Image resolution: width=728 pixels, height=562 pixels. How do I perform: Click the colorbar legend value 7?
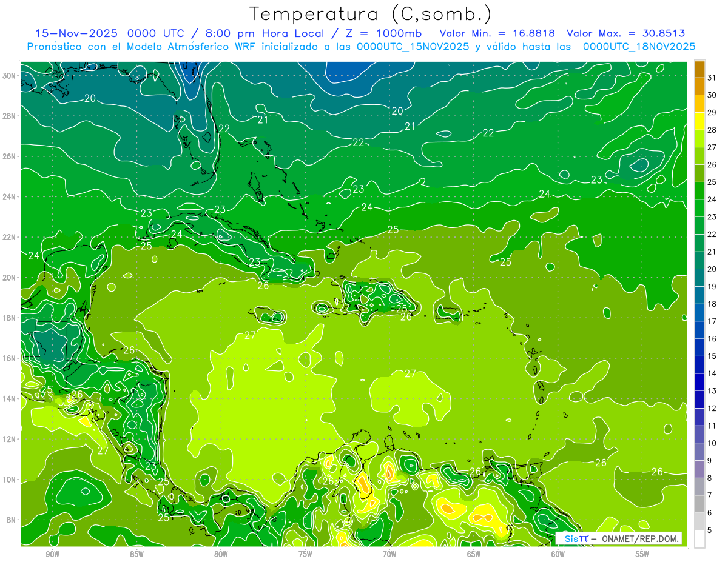[710, 495]
